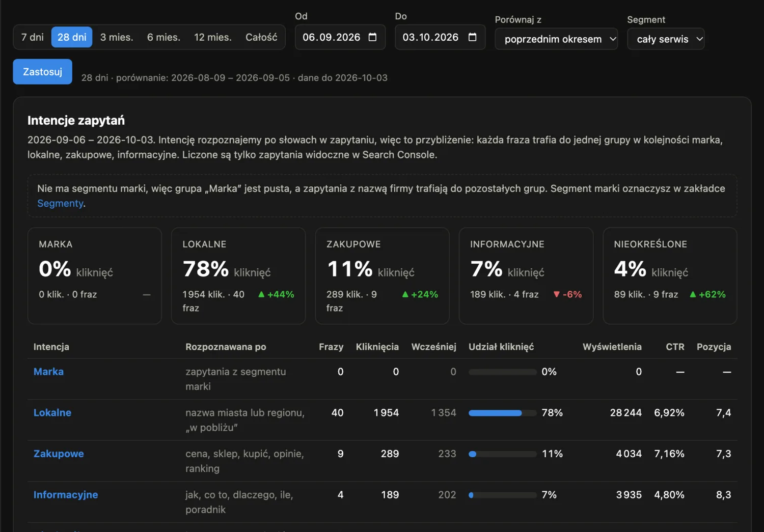
Task: Click the Do date input 03.10.2026
Action: pos(440,37)
